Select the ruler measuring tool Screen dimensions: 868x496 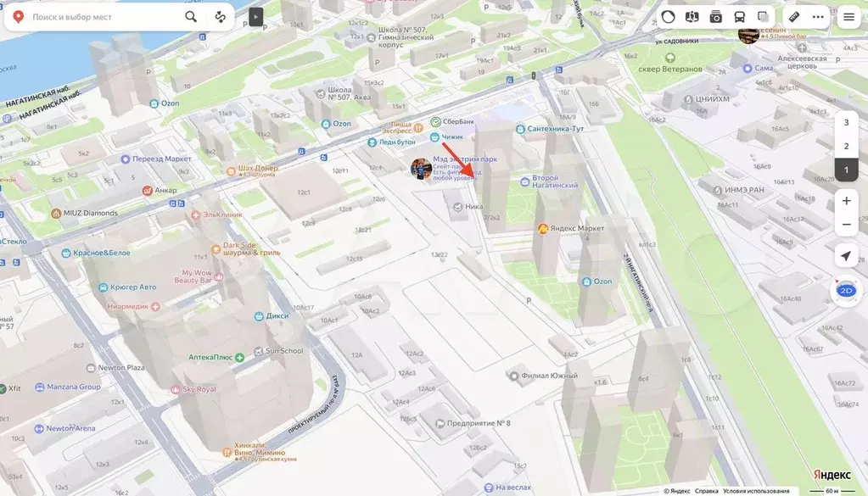(794, 17)
